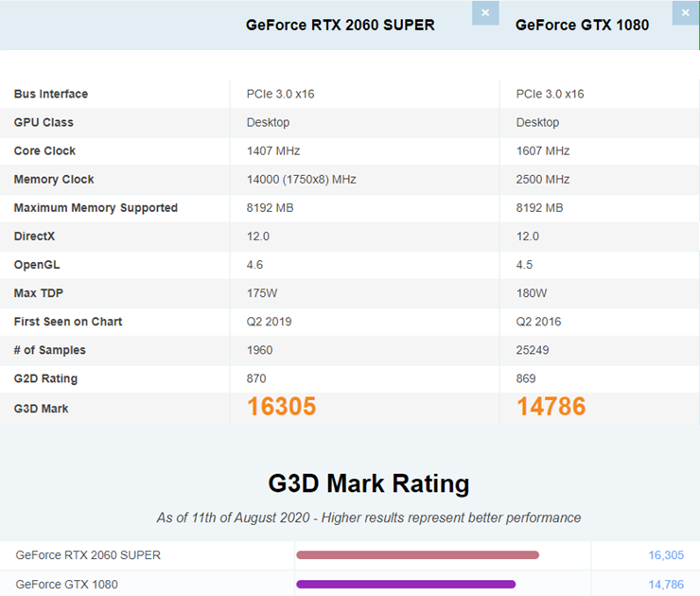Viewport: 700px width, 596px height.
Task: Select the OpenGL 4.5 value
Action: click(525, 265)
